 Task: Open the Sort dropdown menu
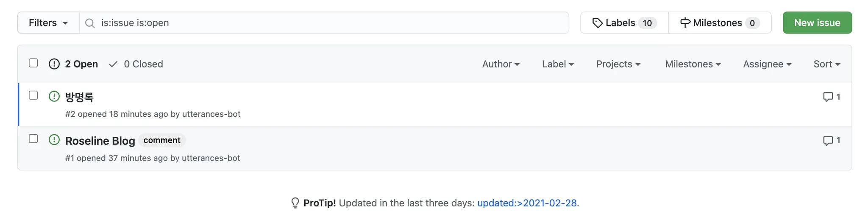(826, 64)
